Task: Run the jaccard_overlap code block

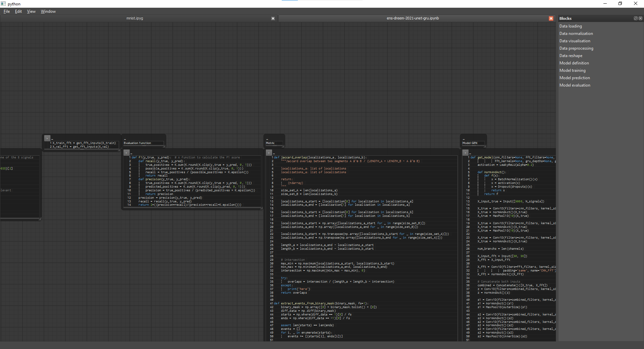Action: click(269, 153)
